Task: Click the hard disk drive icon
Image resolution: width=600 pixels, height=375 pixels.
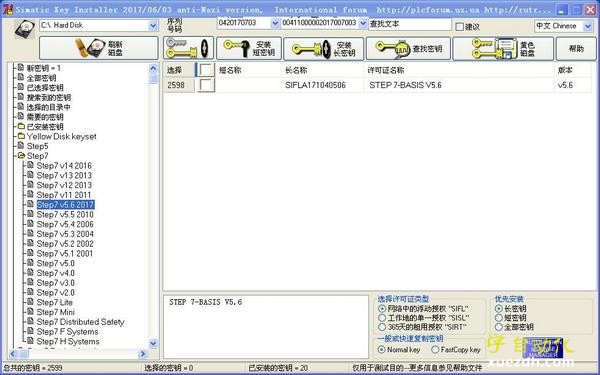Action: (25, 28)
